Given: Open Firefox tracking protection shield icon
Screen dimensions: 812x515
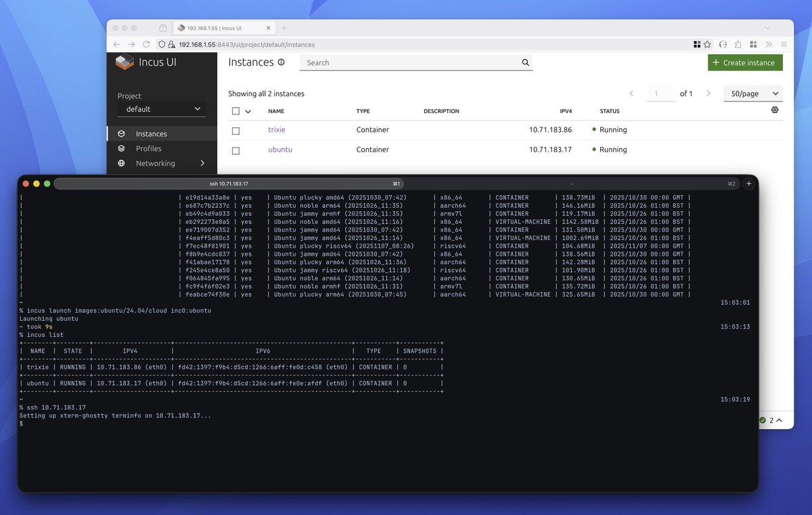Looking at the screenshot, I should coord(162,43).
